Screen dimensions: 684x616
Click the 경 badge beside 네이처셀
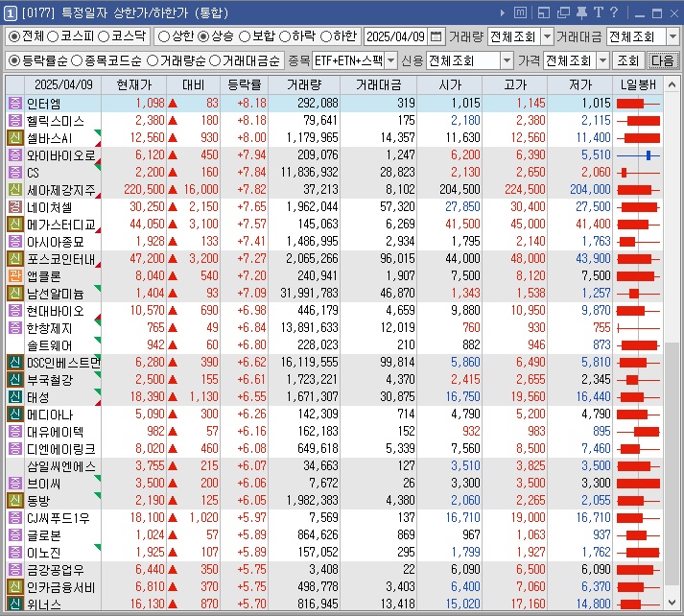point(14,207)
